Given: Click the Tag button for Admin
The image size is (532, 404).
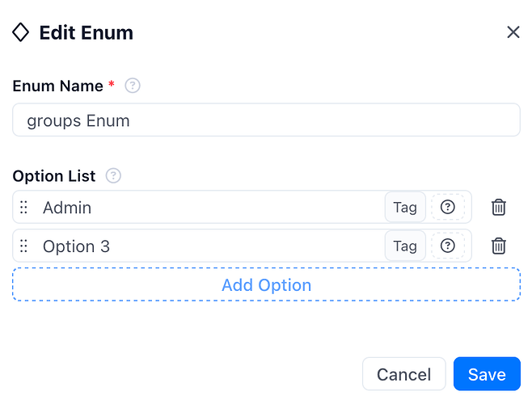Looking at the screenshot, I should pos(405,208).
